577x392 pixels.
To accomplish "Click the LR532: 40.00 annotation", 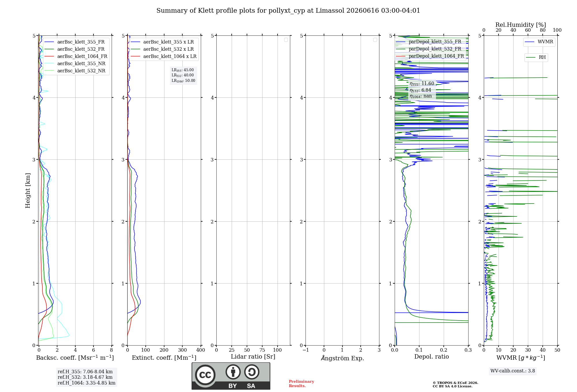I will point(183,75).
